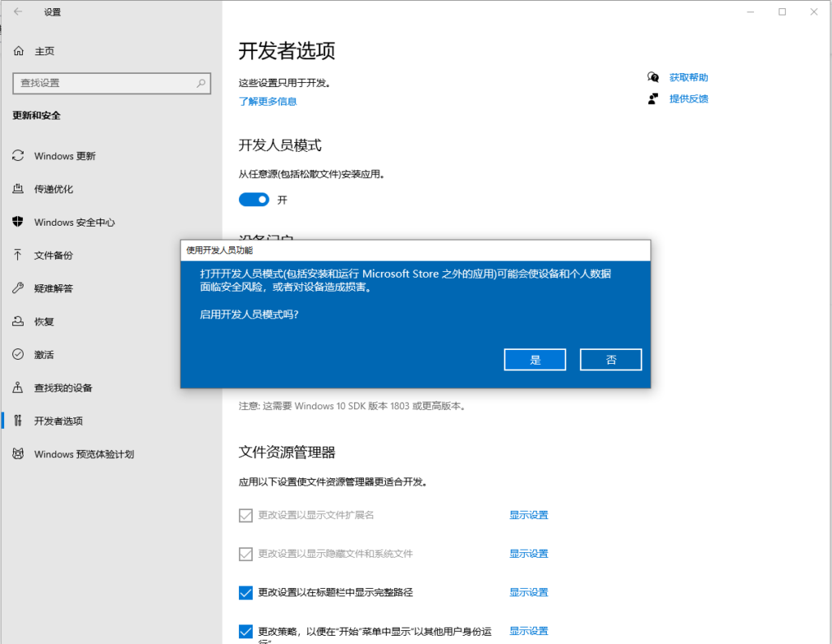Click the back arrow in Settings
Screen dimensions: 832x644
point(18,11)
